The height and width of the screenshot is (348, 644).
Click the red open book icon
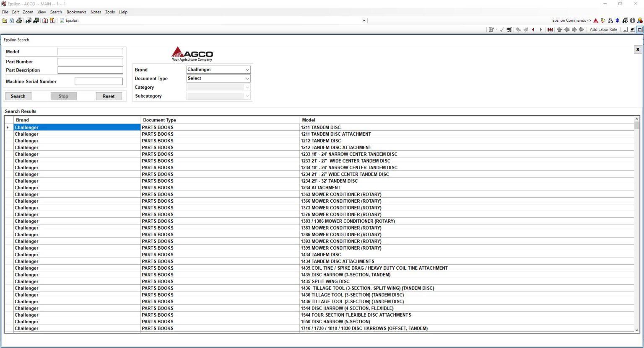tap(45, 20)
